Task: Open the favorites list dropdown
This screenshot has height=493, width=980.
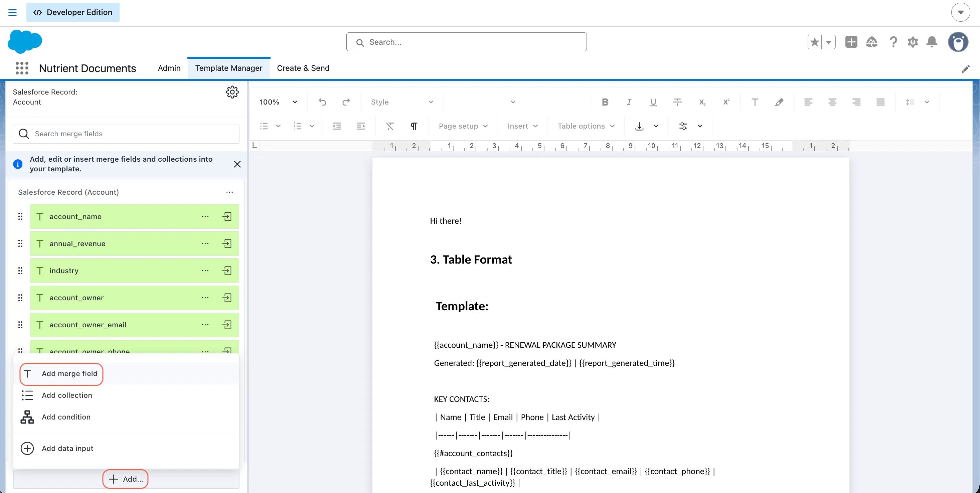Action: (829, 42)
